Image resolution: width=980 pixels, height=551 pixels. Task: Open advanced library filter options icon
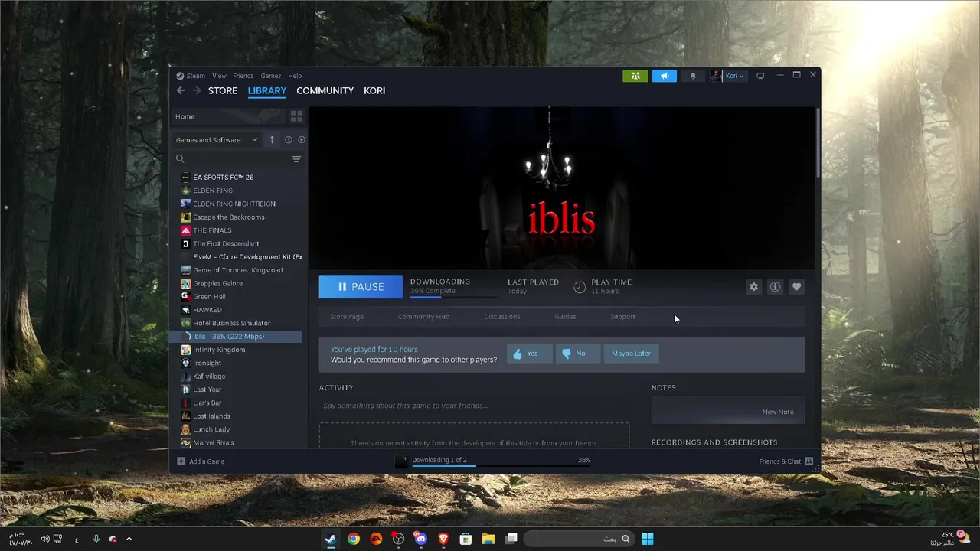click(296, 159)
